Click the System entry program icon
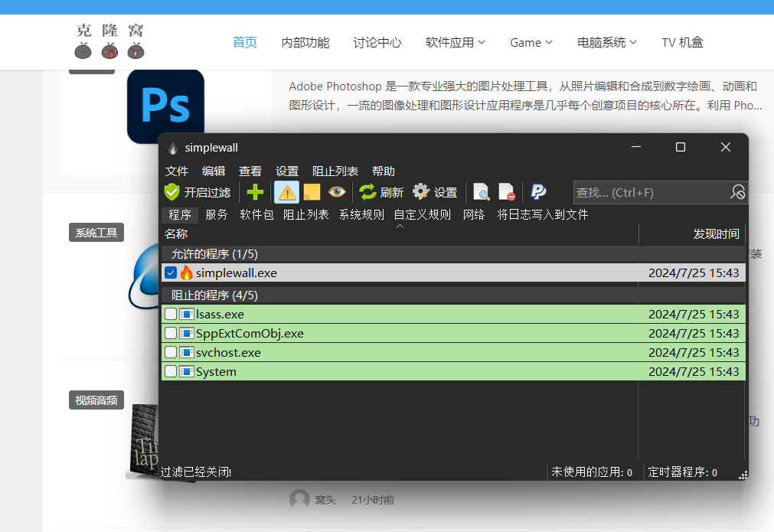Viewport: 774px width, 532px height. pos(187,371)
